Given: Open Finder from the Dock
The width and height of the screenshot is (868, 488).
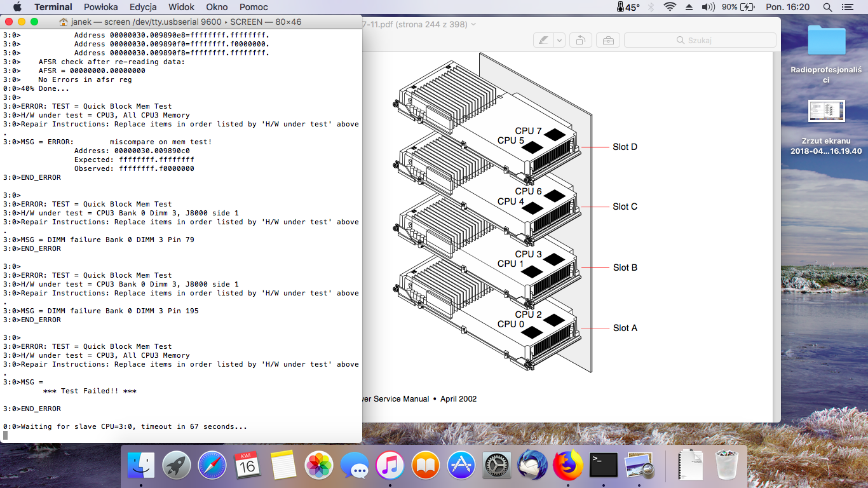Looking at the screenshot, I should pyautogui.click(x=141, y=466).
